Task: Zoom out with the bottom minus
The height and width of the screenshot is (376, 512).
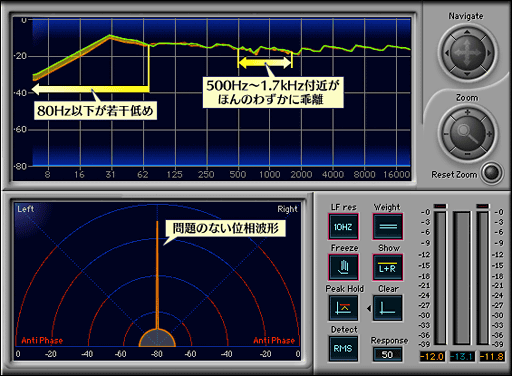Action: [x=467, y=154]
